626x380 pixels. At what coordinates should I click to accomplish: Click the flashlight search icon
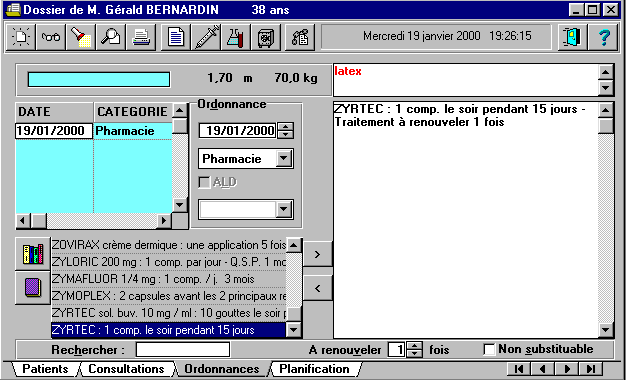click(x=81, y=37)
